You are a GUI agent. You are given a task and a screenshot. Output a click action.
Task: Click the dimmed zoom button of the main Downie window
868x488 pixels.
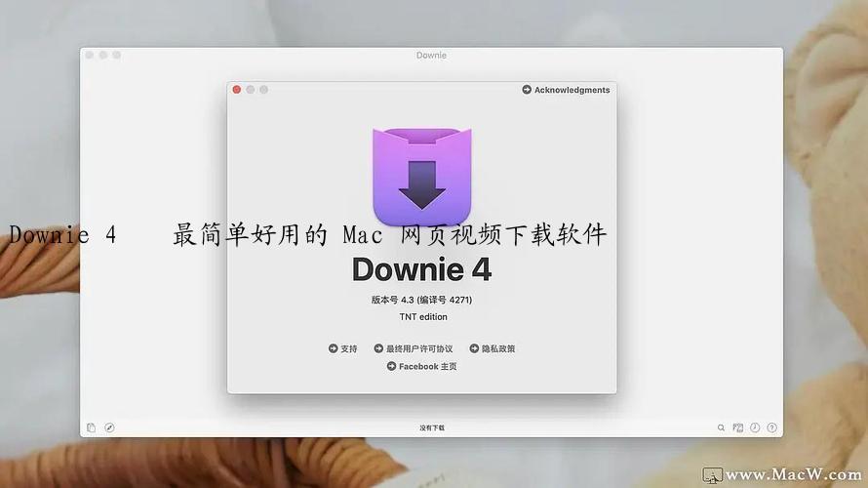click(117, 55)
